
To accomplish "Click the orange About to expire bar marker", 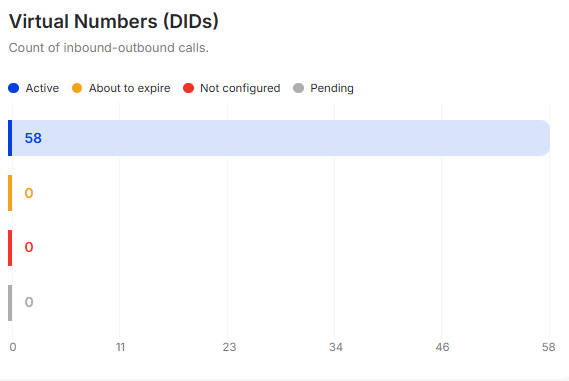I will (x=10, y=193).
